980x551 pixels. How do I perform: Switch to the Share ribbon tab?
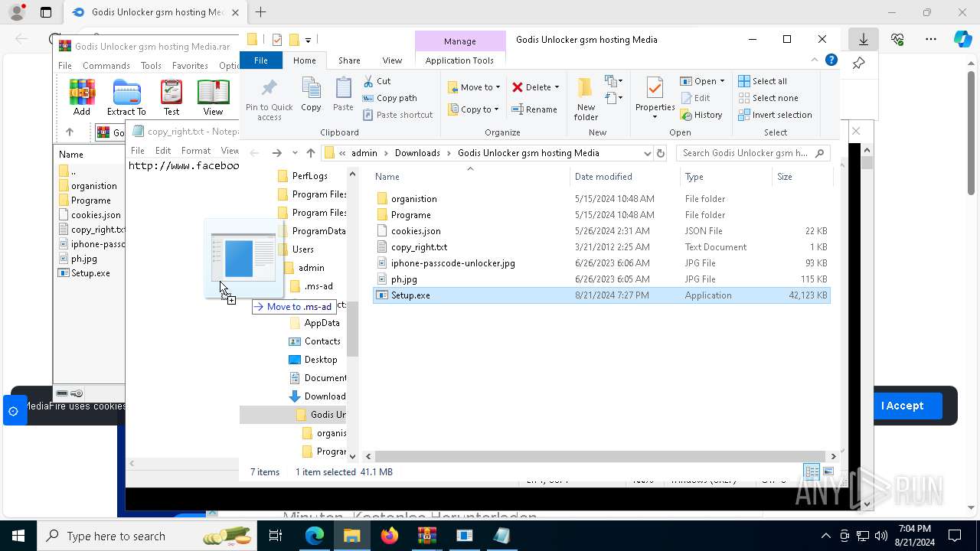[349, 60]
